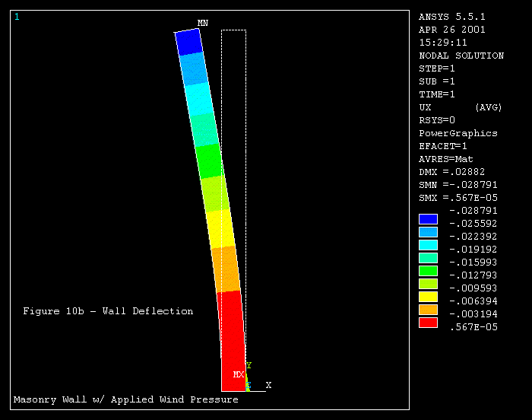Viewport: 532px width, 420px height.
Task: Select the Y axis triad label
Action: [249, 366]
